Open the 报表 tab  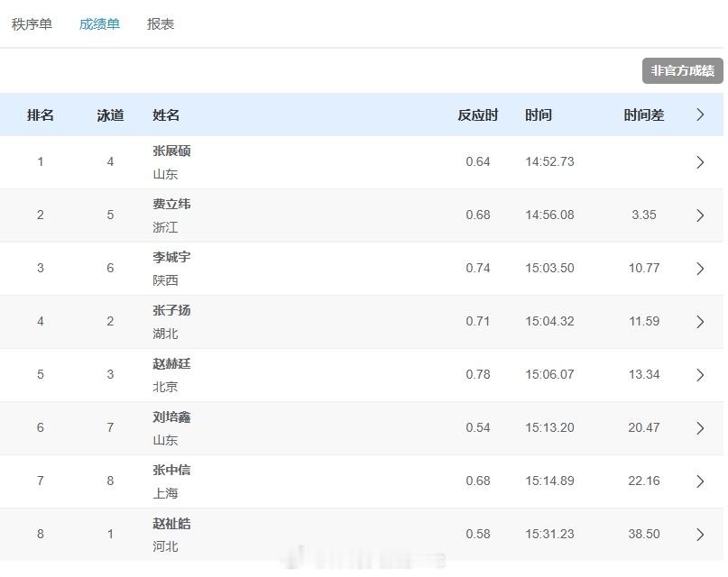coord(161,24)
